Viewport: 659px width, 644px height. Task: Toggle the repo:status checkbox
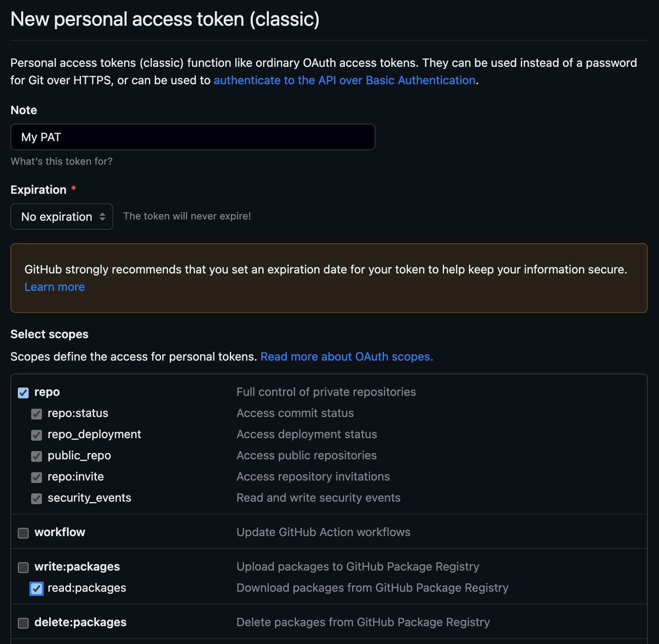37,414
